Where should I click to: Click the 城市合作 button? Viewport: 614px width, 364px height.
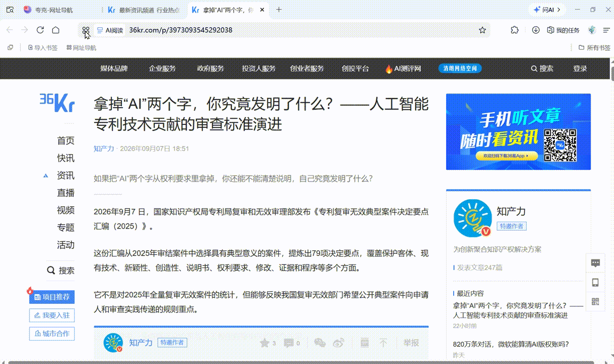[52, 334]
